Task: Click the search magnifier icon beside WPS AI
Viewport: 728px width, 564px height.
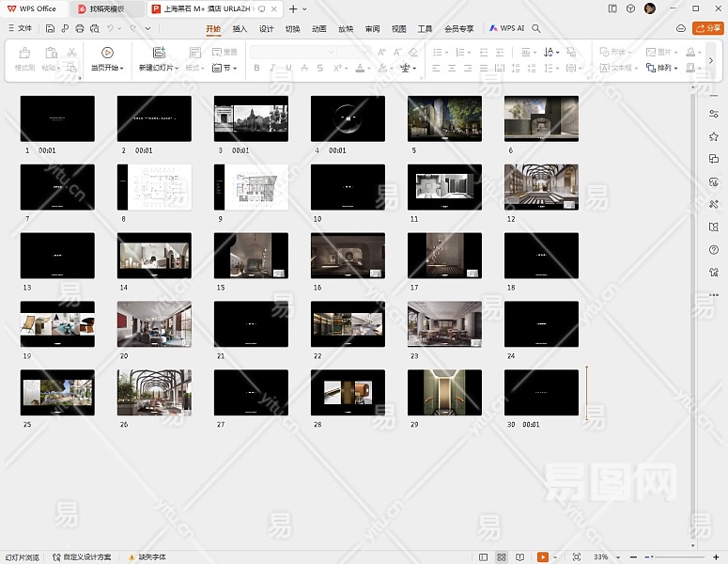Action: click(536, 29)
